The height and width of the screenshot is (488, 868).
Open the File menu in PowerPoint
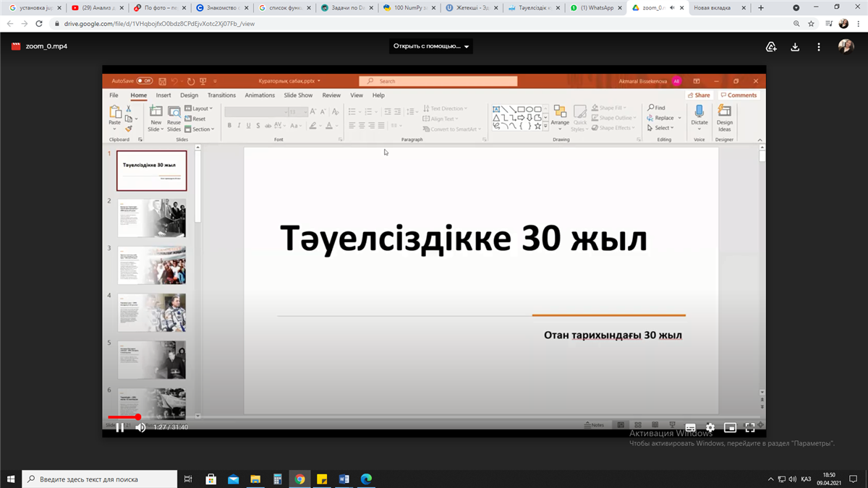click(x=114, y=95)
